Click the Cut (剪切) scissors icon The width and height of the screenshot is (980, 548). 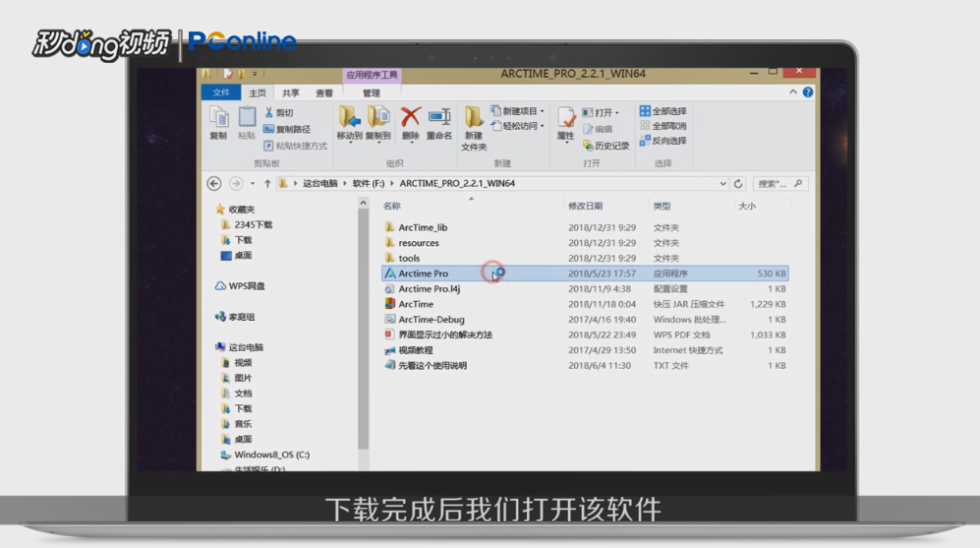tap(268, 112)
